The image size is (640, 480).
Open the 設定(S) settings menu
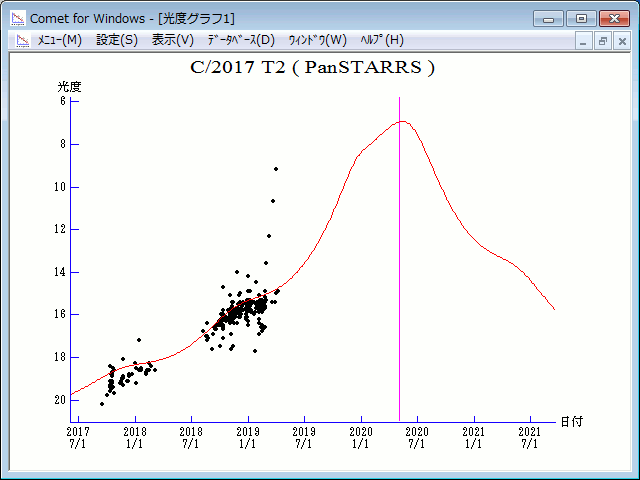117,40
